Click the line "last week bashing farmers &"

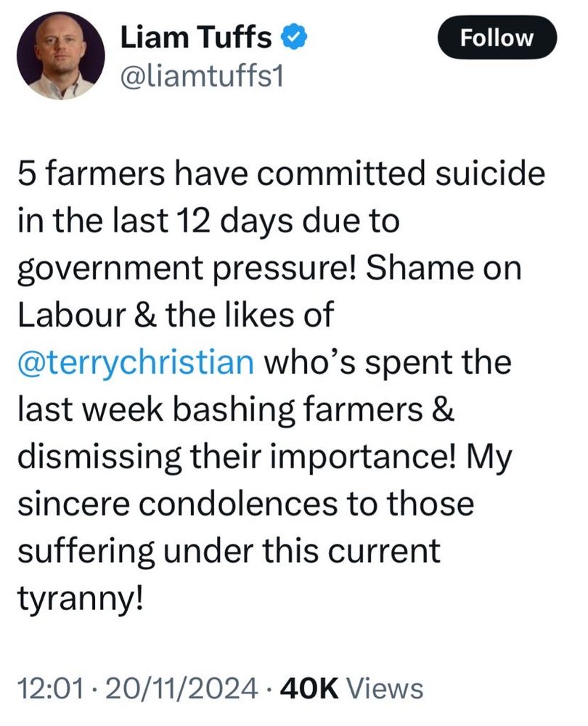click(236, 410)
